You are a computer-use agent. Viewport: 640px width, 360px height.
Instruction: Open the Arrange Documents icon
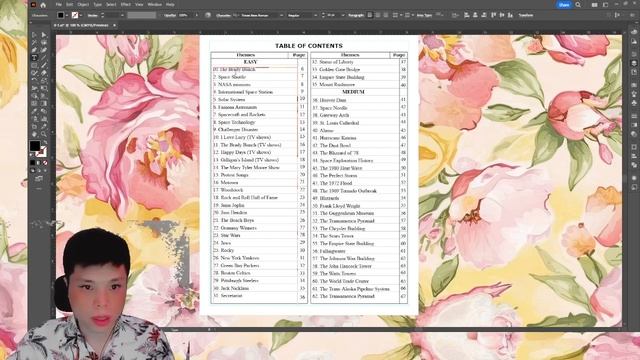pos(594,5)
